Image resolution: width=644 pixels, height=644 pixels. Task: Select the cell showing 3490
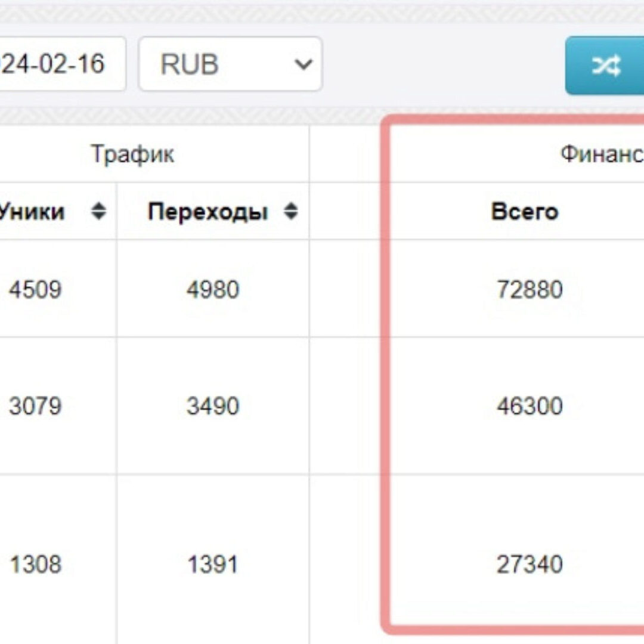[x=213, y=406]
